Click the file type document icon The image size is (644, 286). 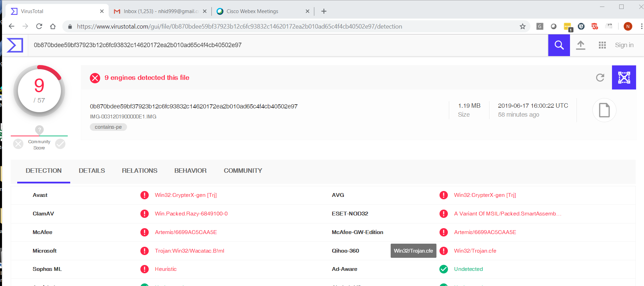604,110
